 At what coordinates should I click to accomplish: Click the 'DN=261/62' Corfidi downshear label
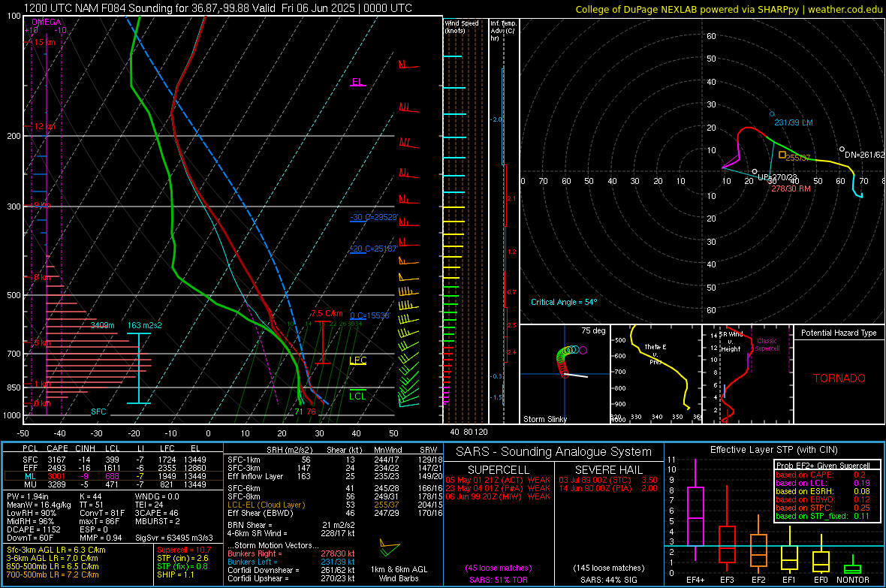pyautogui.click(x=864, y=155)
